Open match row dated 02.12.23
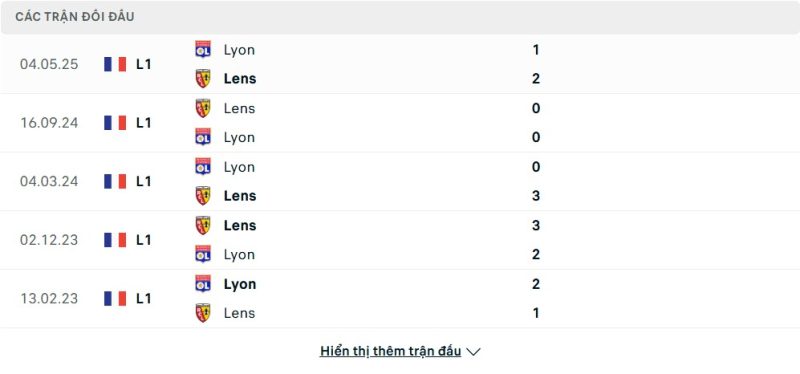 click(400, 240)
